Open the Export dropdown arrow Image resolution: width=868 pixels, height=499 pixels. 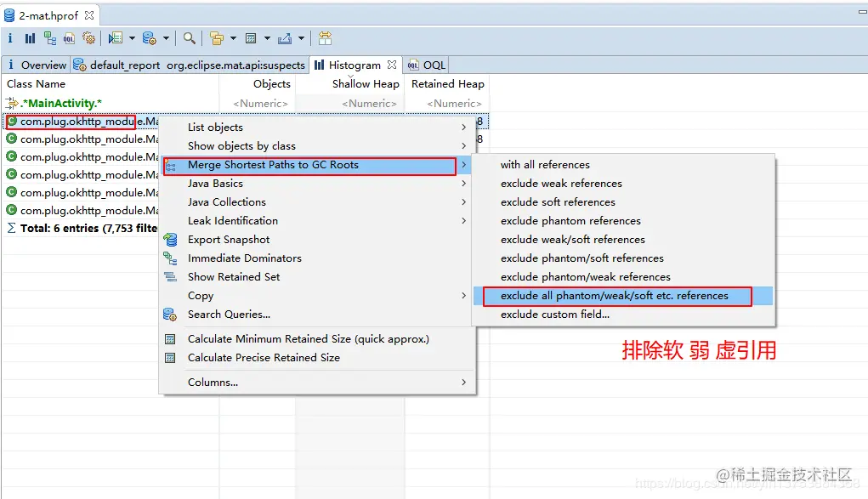coord(301,38)
